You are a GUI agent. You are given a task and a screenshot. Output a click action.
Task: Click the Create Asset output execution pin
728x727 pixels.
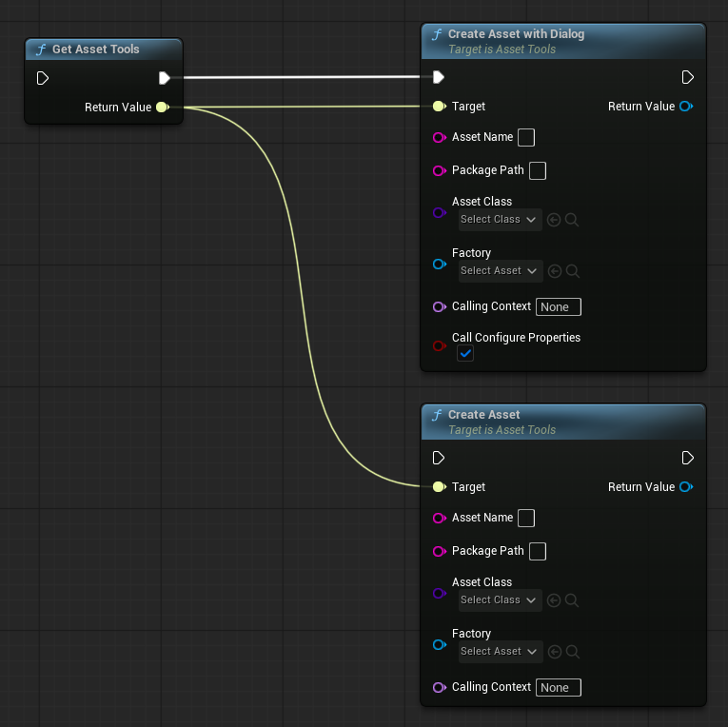click(688, 458)
